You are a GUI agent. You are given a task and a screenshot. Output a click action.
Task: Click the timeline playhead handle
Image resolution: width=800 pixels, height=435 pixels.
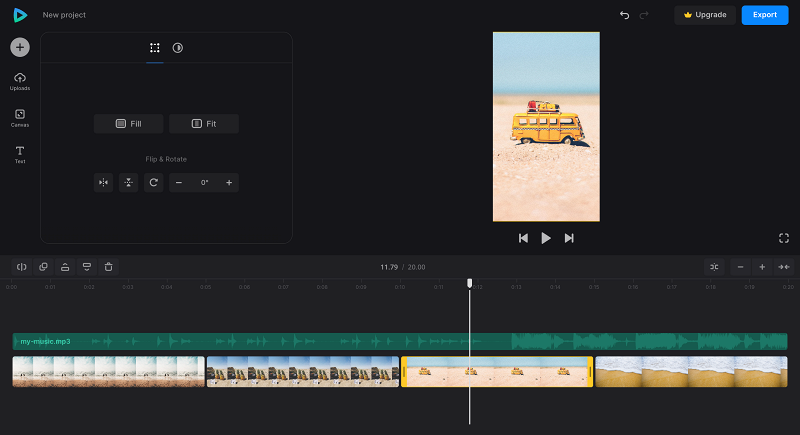pyautogui.click(x=469, y=283)
